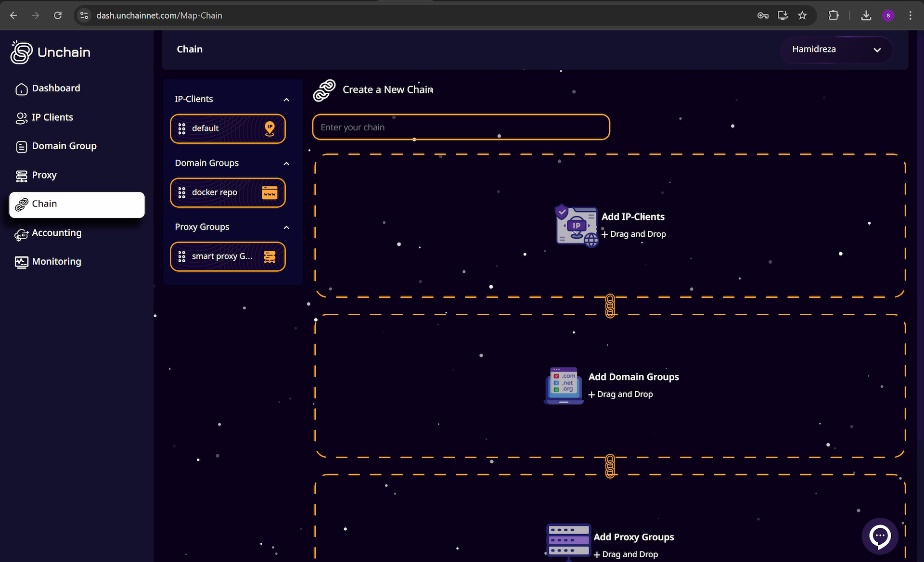Select the docker repo domain group
The width and height of the screenshot is (924, 562).
pos(215,192)
